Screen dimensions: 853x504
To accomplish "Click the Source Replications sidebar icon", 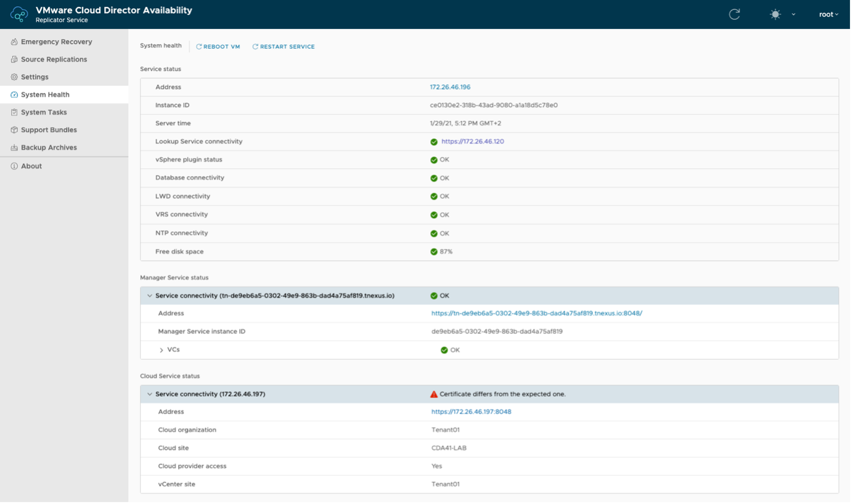I will 14,60.
